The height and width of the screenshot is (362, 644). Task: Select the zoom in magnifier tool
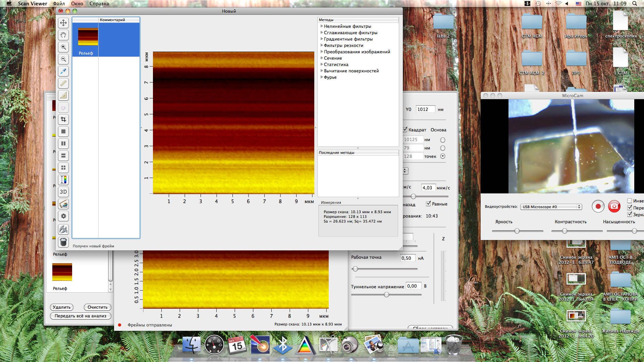pyautogui.click(x=63, y=47)
